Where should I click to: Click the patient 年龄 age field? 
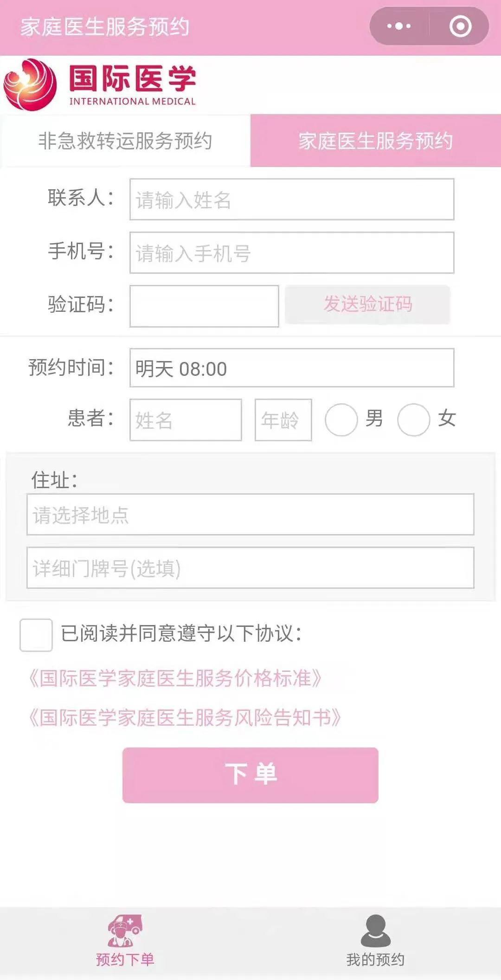point(283,419)
